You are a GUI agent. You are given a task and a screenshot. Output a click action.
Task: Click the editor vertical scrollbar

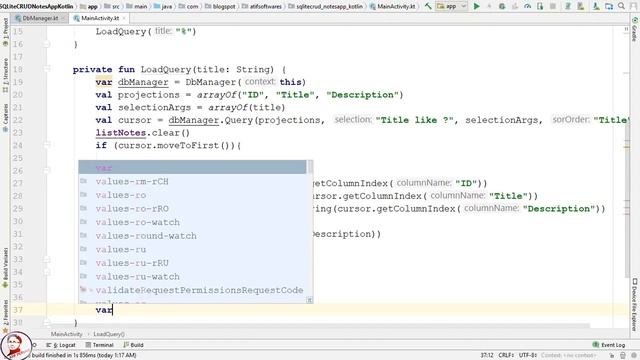click(627, 200)
